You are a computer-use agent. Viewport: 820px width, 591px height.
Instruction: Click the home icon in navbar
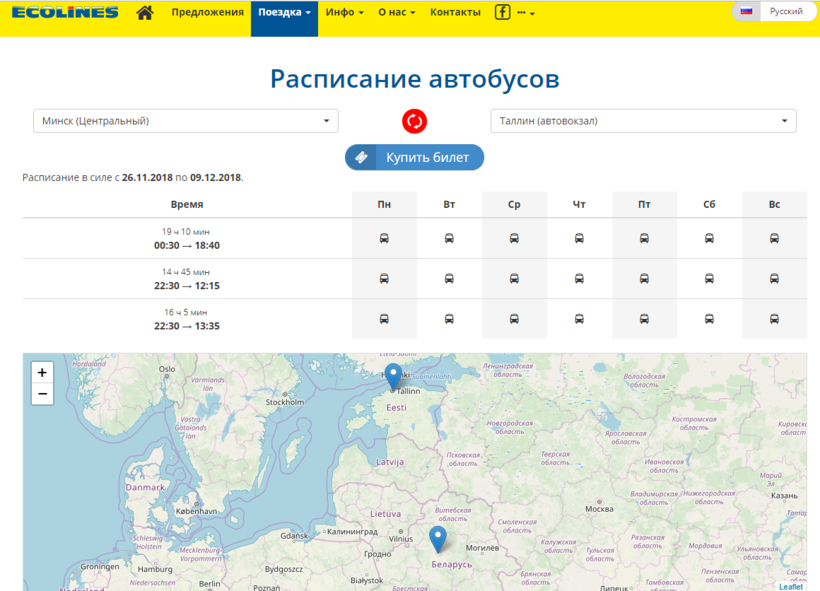[145, 13]
